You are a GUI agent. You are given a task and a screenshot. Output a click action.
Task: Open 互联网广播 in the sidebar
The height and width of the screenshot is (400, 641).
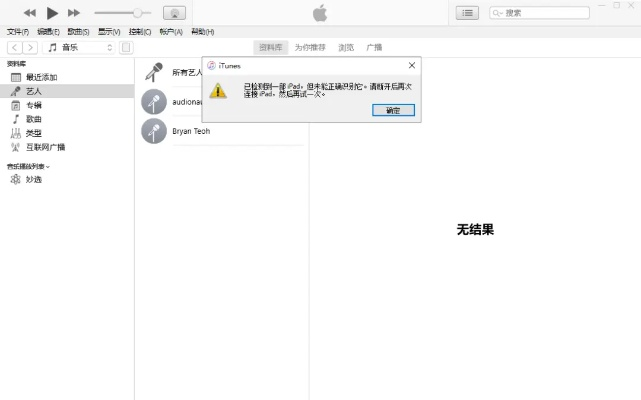click(45, 147)
